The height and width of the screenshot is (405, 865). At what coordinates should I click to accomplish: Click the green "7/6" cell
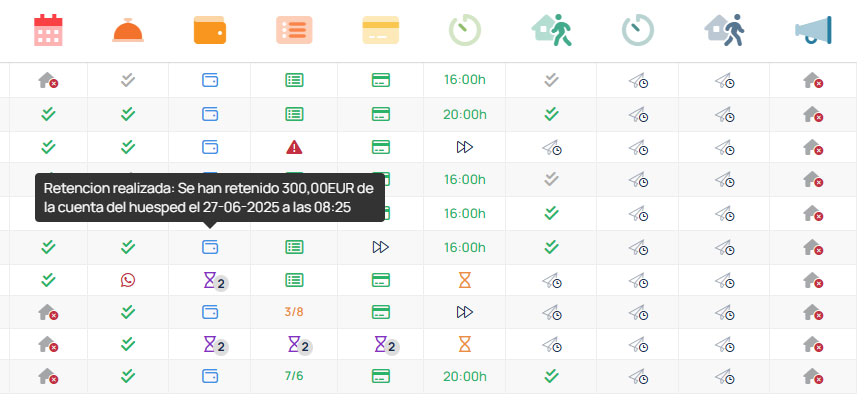[294, 376]
